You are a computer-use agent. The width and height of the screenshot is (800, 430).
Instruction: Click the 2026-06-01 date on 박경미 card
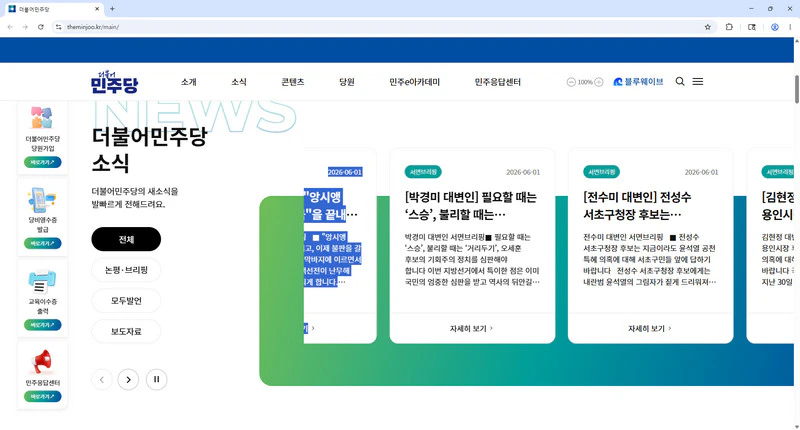[x=523, y=172]
